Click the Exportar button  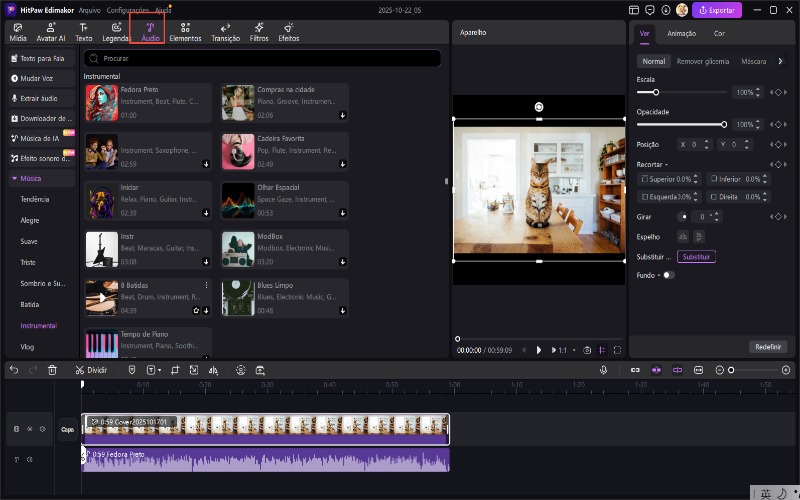pos(716,10)
